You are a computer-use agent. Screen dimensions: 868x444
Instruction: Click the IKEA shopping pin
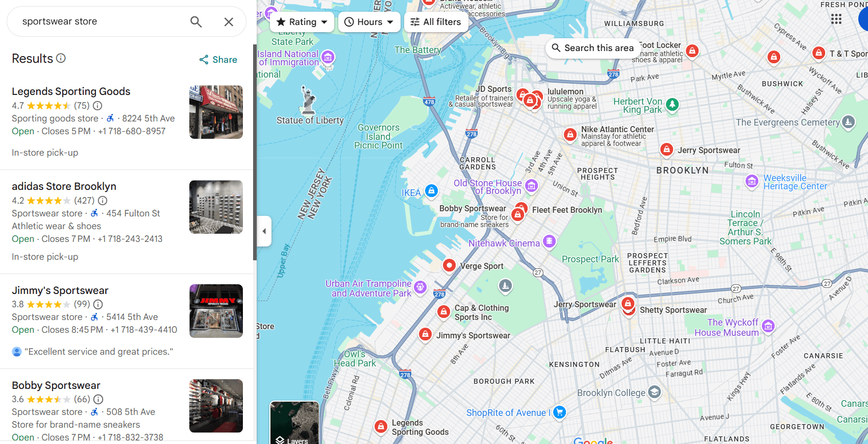tap(431, 191)
